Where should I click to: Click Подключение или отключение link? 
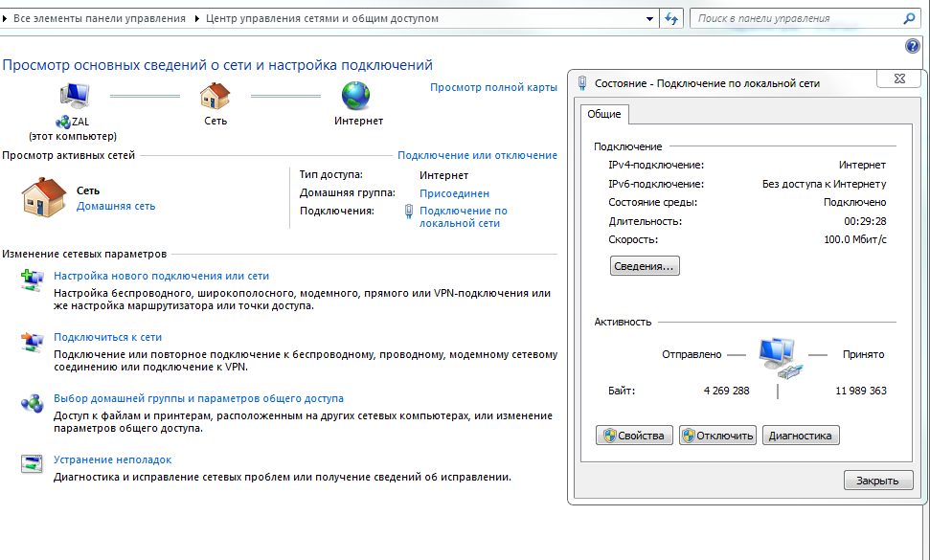tap(478, 155)
